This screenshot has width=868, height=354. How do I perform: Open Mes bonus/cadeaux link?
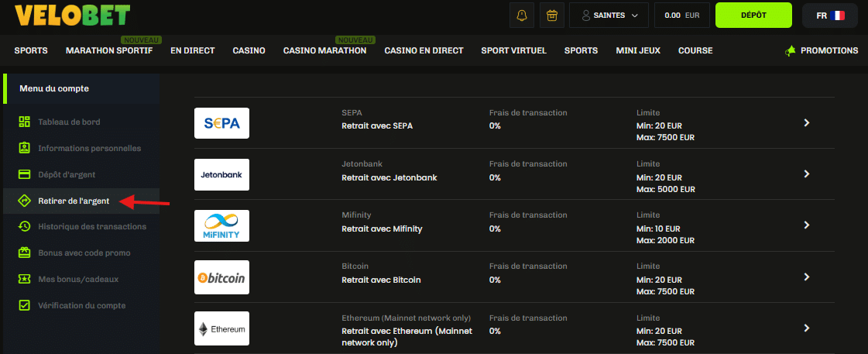pos(78,279)
